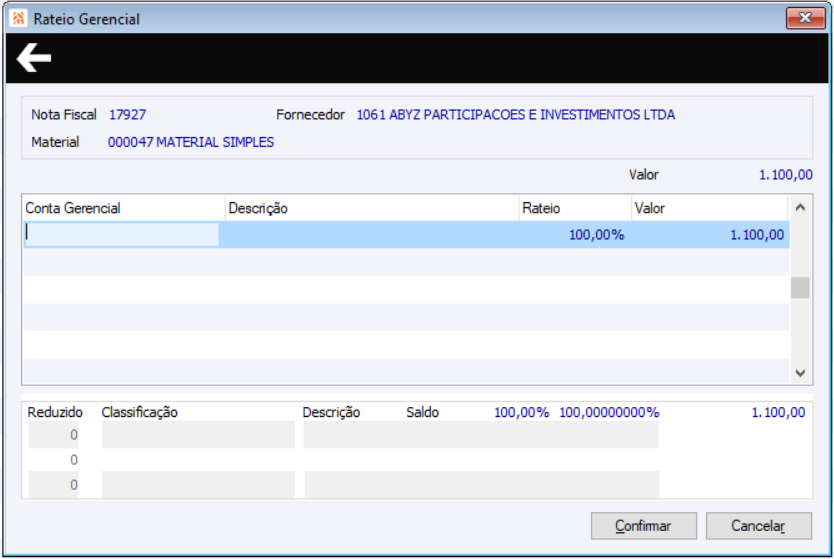This screenshot has width=834, height=559.
Task: Click the third Reduzido field showing 0
Action: coord(53,485)
